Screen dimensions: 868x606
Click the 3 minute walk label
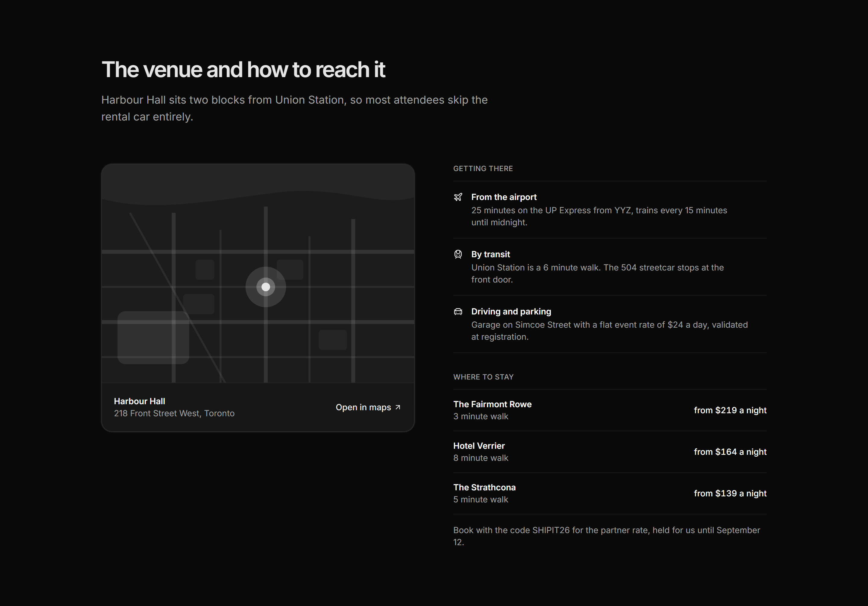[480, 416]
